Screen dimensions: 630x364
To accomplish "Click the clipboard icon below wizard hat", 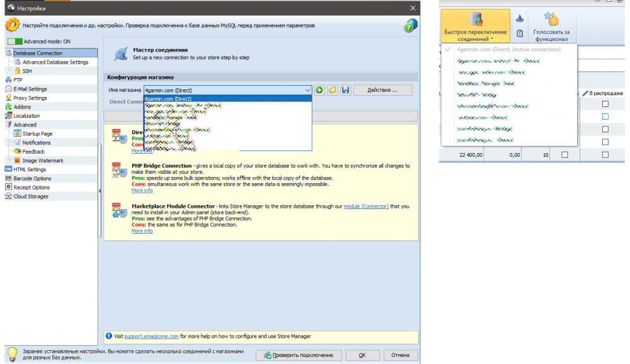I will [x=520, y=33].
